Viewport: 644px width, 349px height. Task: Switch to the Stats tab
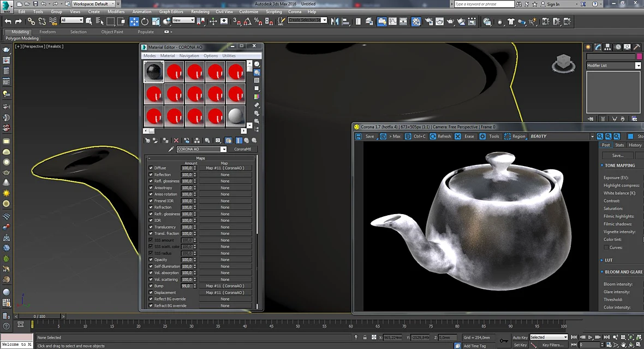coord(619,145)
